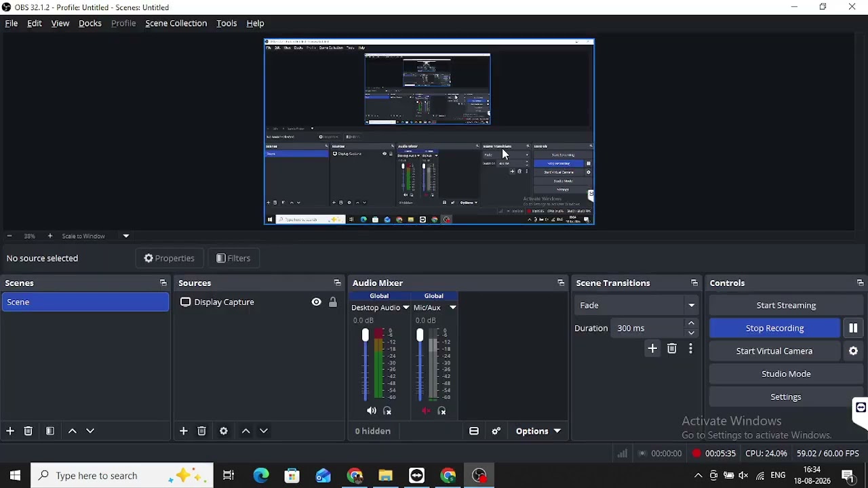This screenshot has height=488, width=868.
Task: Increase transition duration with up arrow
Action: 691,324
